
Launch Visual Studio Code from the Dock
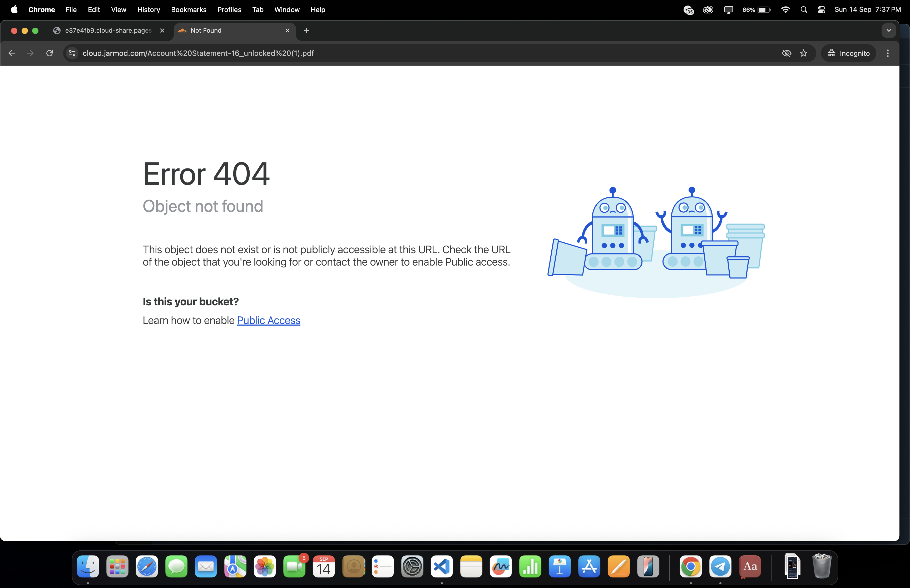[x=442, y=566]
